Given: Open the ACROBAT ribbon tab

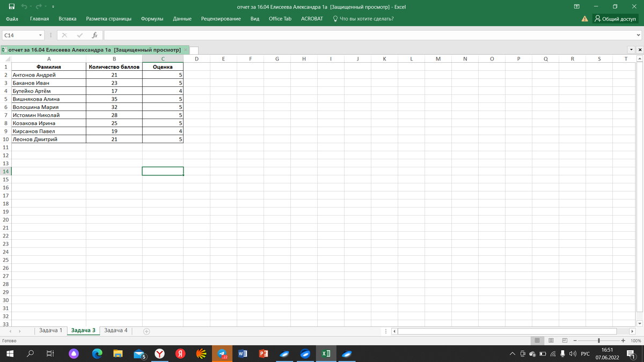Looking at the screenshot, I should coord(312,19).
